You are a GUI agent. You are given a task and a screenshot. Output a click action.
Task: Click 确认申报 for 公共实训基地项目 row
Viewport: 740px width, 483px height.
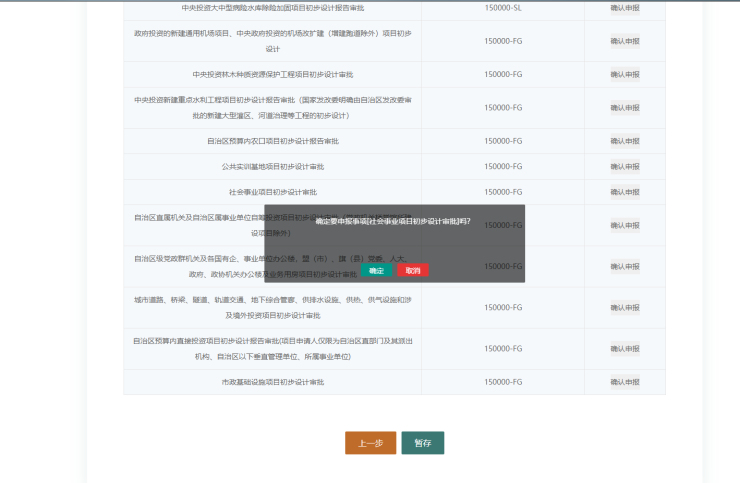pos(625,166)
